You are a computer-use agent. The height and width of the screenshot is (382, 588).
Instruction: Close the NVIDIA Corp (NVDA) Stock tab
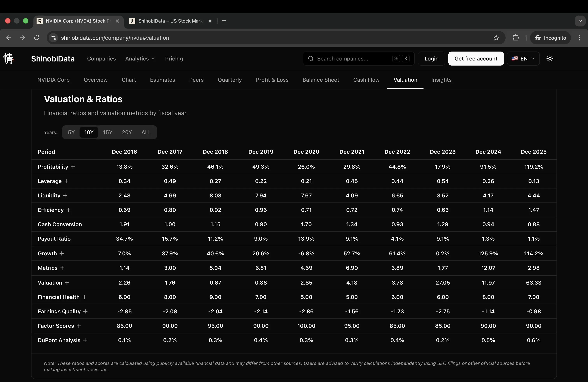point(118,21)
